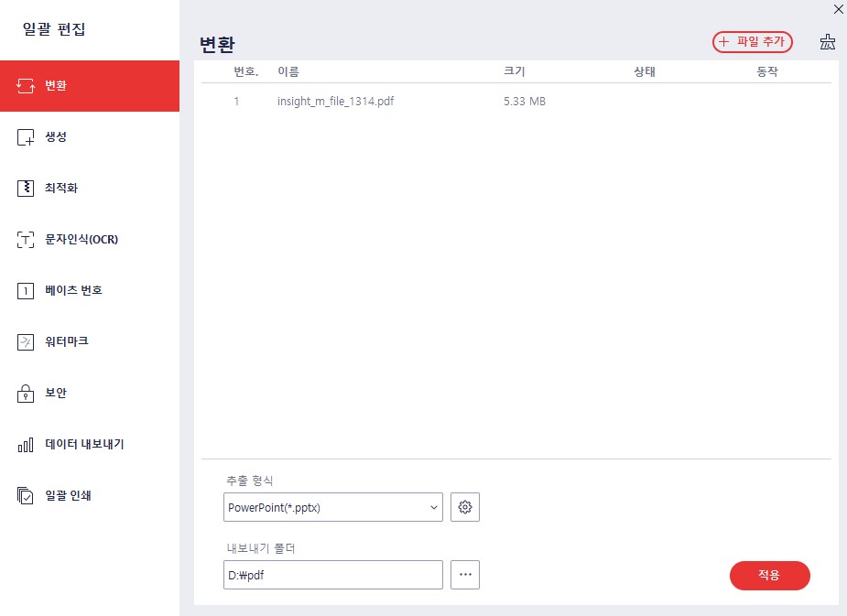Open the PowerPoint(*.pptx) format dropdown
The height and width of the screenshot is (616, 847).
(x=333, y=507)
